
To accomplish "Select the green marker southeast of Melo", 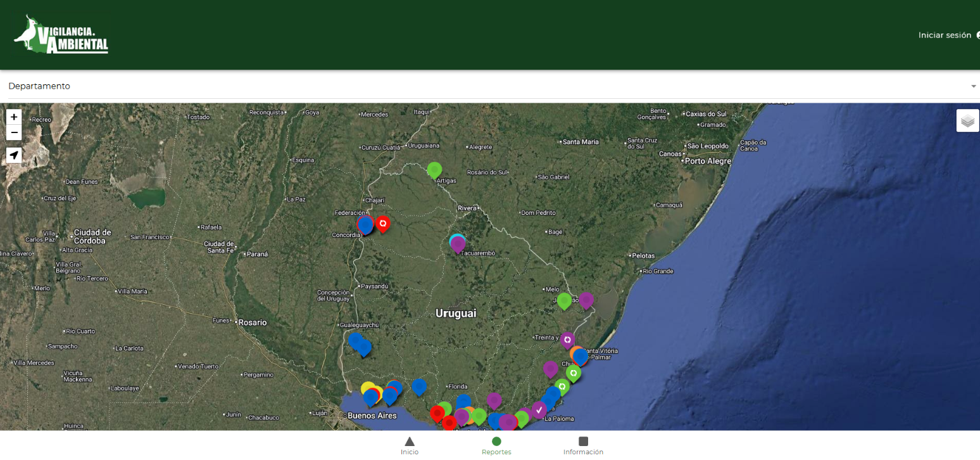I will coord(564,301).
